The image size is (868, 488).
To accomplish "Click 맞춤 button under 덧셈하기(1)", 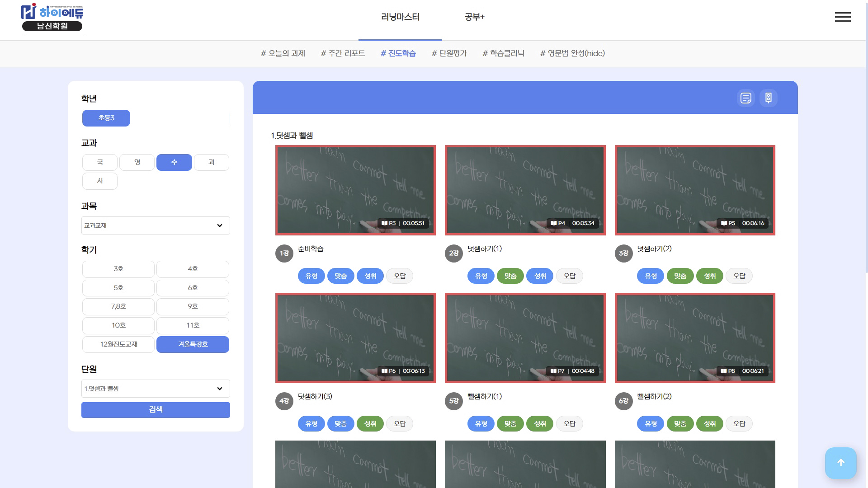I will (x=510, y=276).
